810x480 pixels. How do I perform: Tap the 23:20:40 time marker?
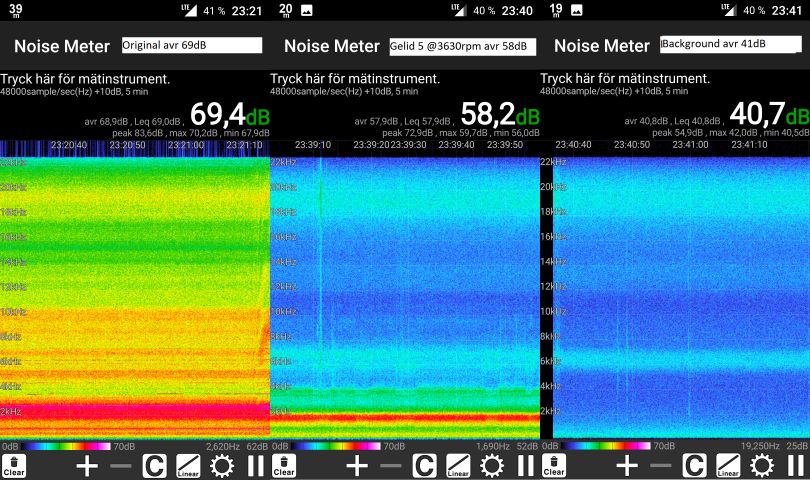point(69,145)
